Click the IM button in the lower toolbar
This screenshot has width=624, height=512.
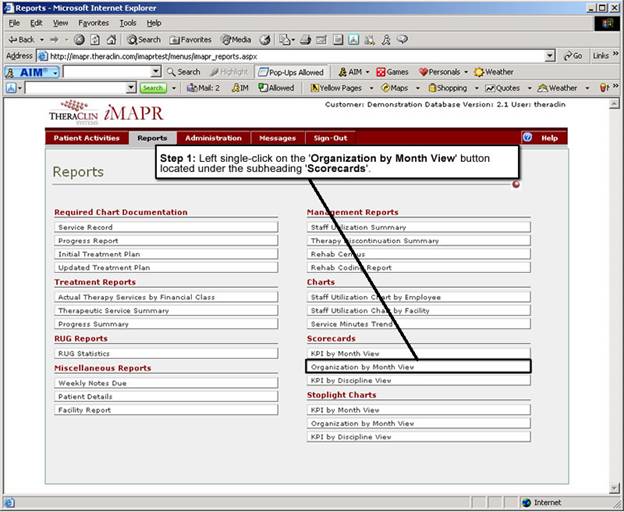[240, 88]
